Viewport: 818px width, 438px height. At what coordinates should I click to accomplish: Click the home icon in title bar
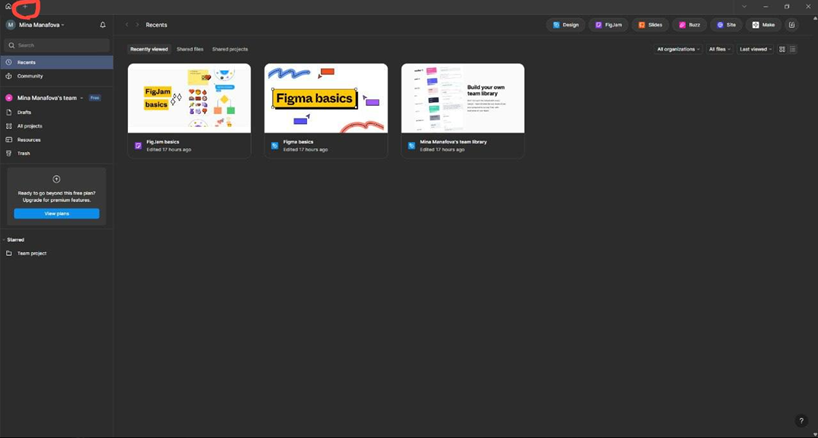[8, 7]
